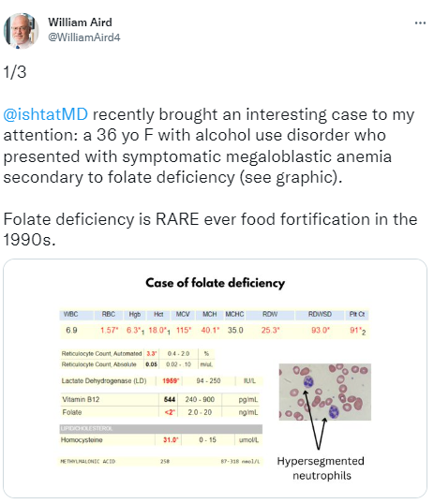Click the Case of folate deficiency title
Viewport: 434px width, 504px height.
click(x=215, y=283)
